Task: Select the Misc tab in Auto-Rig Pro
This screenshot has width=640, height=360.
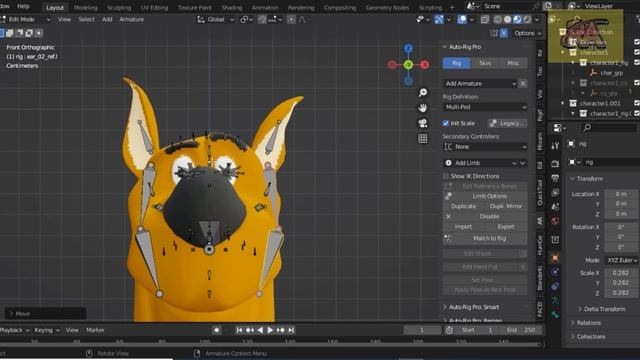Action: click(513, 63)
